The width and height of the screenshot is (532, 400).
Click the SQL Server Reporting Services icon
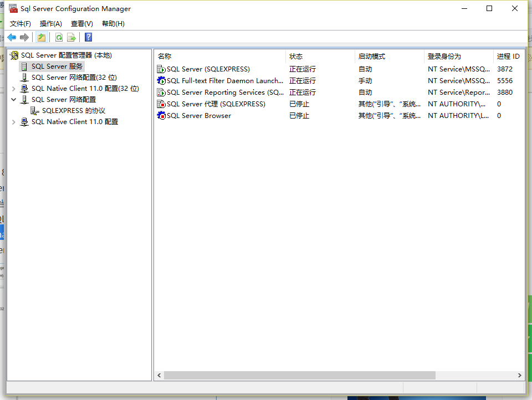tap(161, 93)
